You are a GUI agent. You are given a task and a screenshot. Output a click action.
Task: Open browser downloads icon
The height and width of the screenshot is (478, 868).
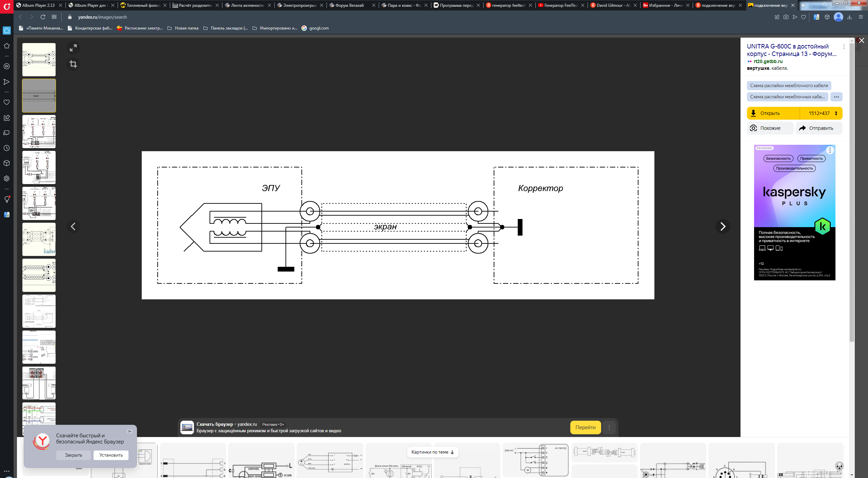849,17
